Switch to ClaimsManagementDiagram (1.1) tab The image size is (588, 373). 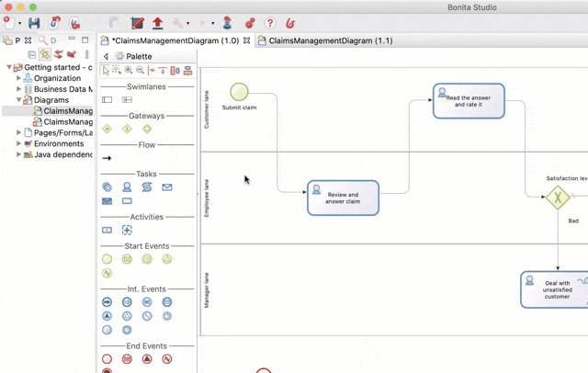coord(330,41)
